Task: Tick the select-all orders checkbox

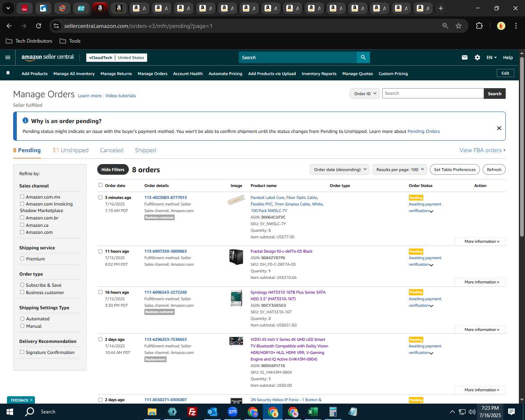Action: [100, 185]
